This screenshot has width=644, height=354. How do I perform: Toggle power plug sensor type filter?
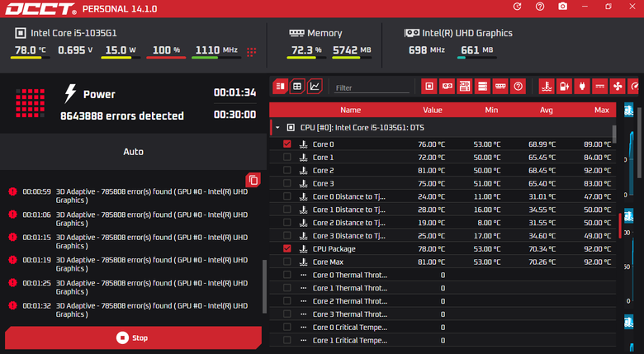[x=582, y=87]
